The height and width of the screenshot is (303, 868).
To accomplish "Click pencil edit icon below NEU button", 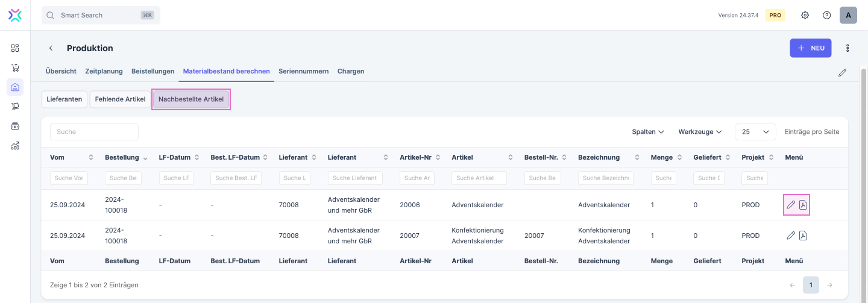I will tap(842, 72).
